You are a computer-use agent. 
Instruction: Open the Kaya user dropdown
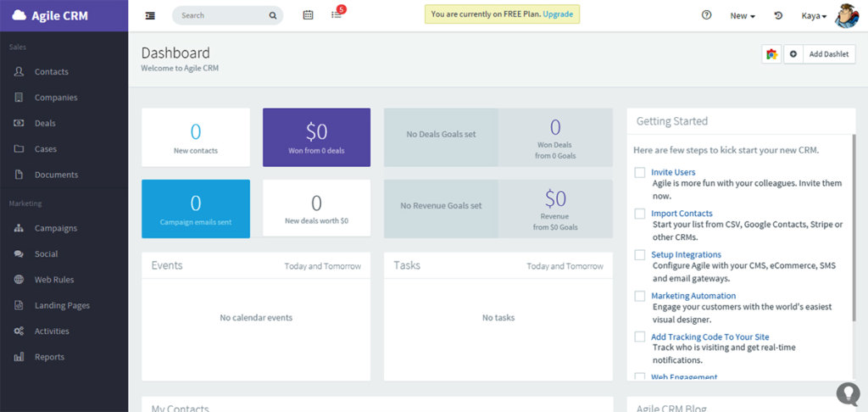(814, 15)
